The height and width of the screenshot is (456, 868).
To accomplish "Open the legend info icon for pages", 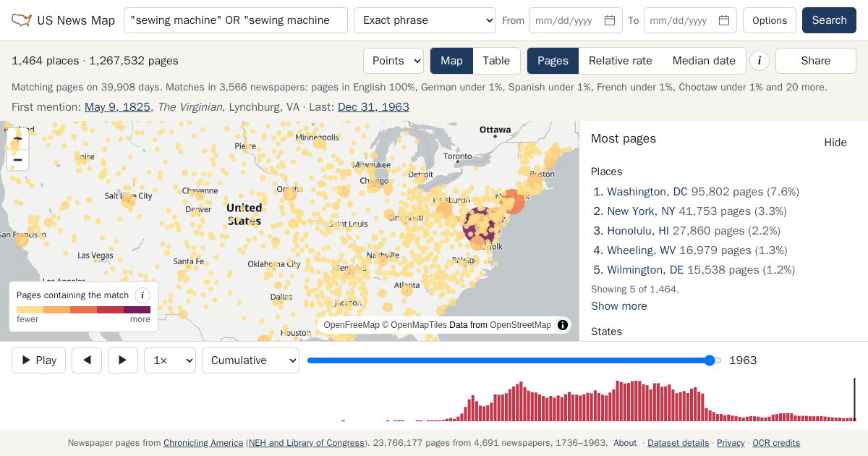I will 142,295.
